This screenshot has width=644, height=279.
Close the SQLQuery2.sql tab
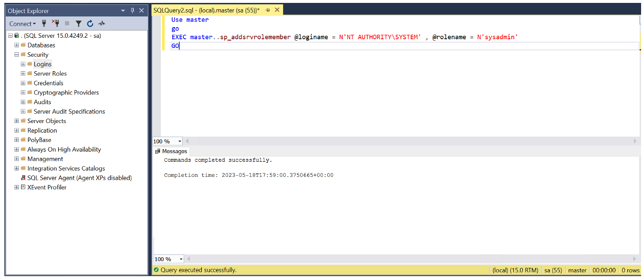coord(277,10)
